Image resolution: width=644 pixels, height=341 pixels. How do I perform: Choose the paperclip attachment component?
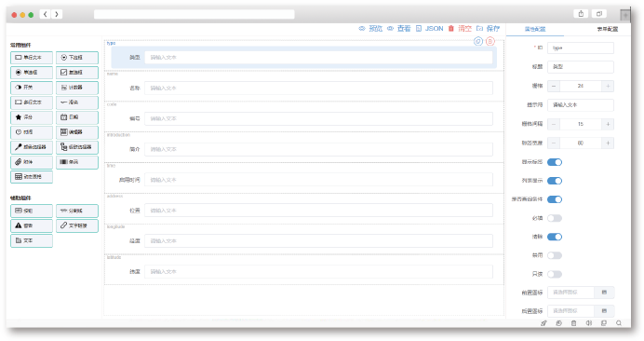pos(32,162)
